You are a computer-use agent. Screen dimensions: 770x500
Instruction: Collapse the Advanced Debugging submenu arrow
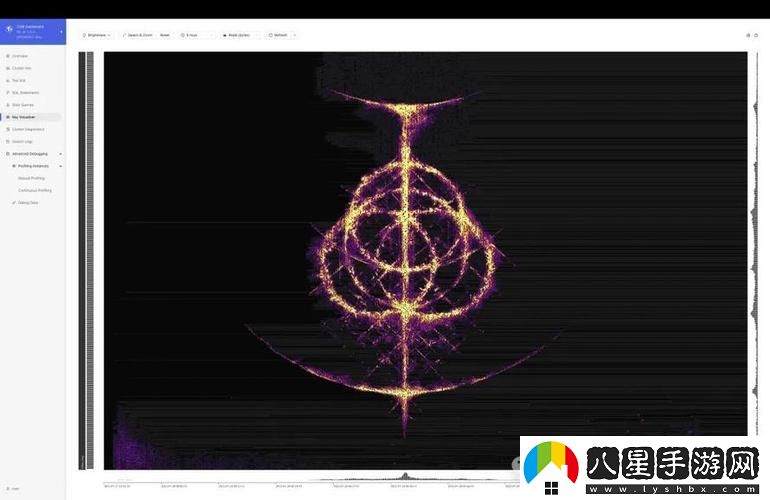[60, 154]
